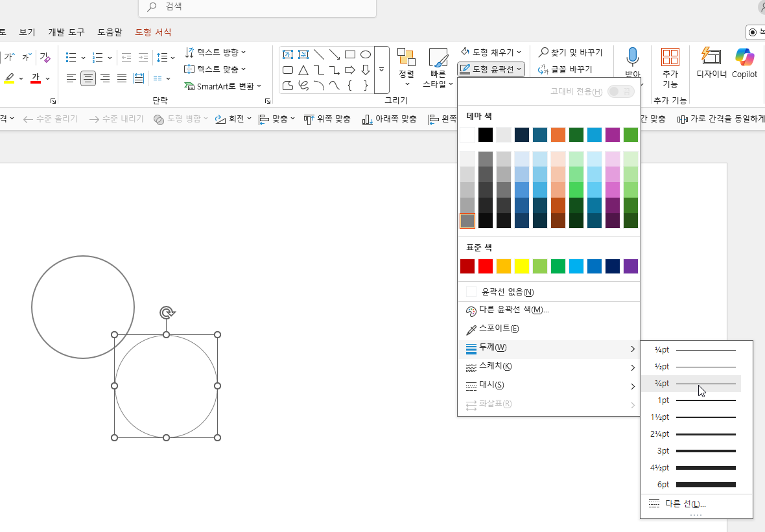Viewport: 765px width, 532px height.
Task: Center-align text in paragraph group
Action: (88, 78)
